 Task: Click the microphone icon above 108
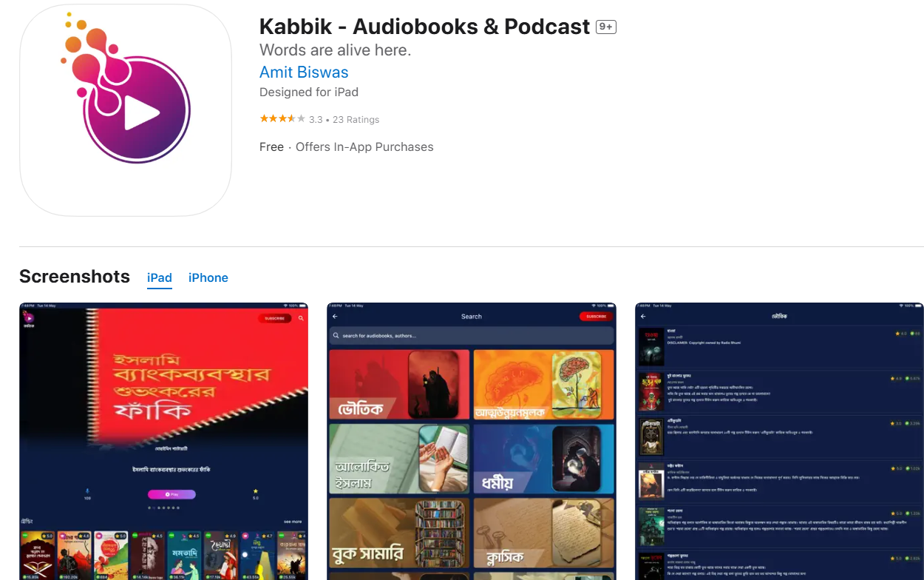point(87,491)
